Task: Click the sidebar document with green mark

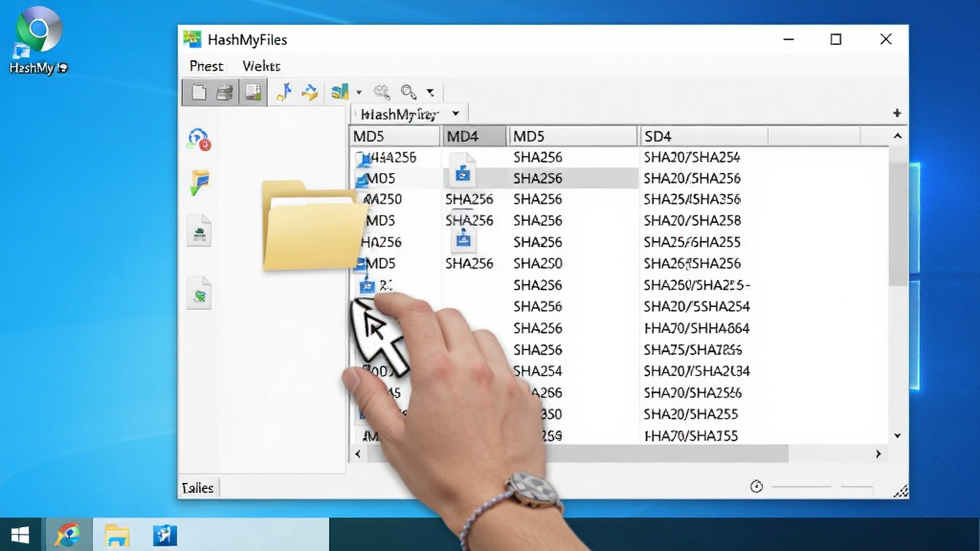Action: pos(199,293)
